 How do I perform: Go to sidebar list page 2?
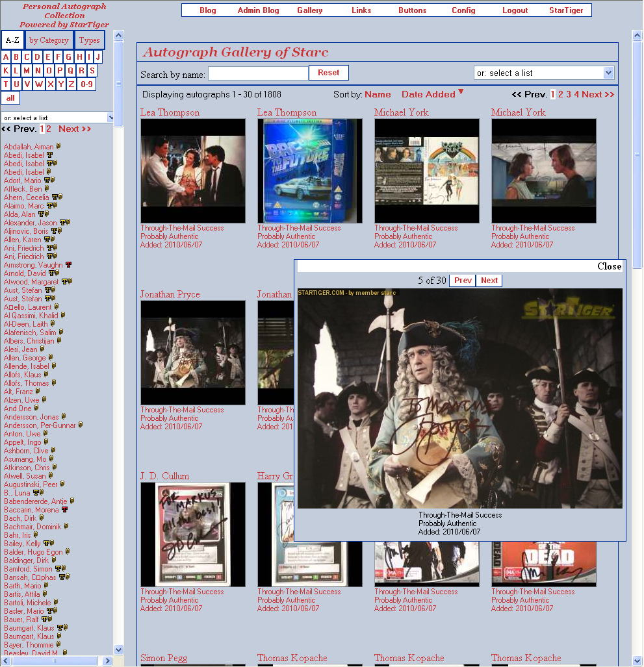[x=49, y=129]
